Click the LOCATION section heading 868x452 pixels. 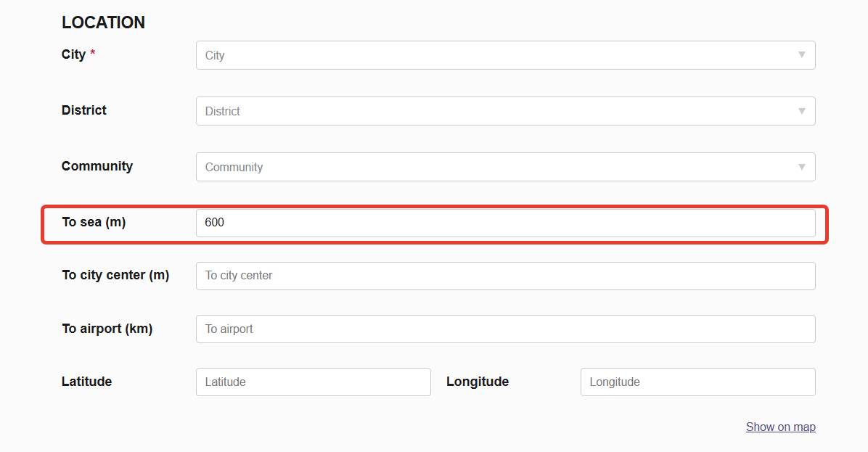pos(103,23)
